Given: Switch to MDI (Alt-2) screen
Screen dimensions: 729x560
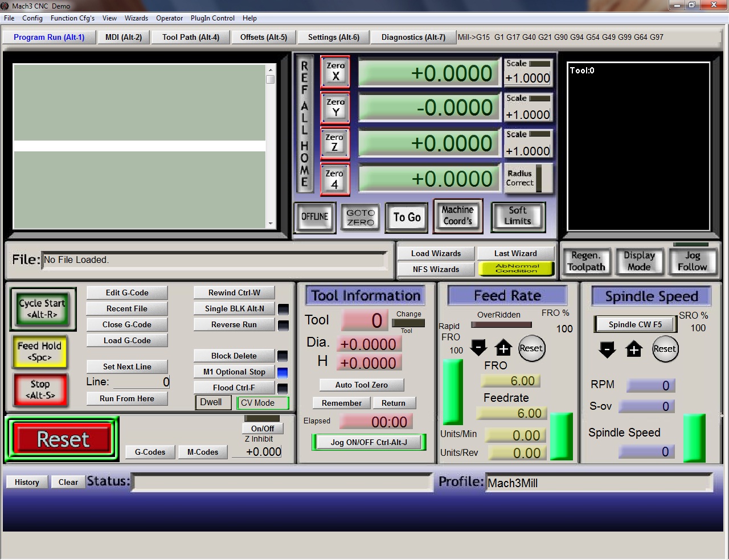Looking at the screenshot, I should (124, 37).
